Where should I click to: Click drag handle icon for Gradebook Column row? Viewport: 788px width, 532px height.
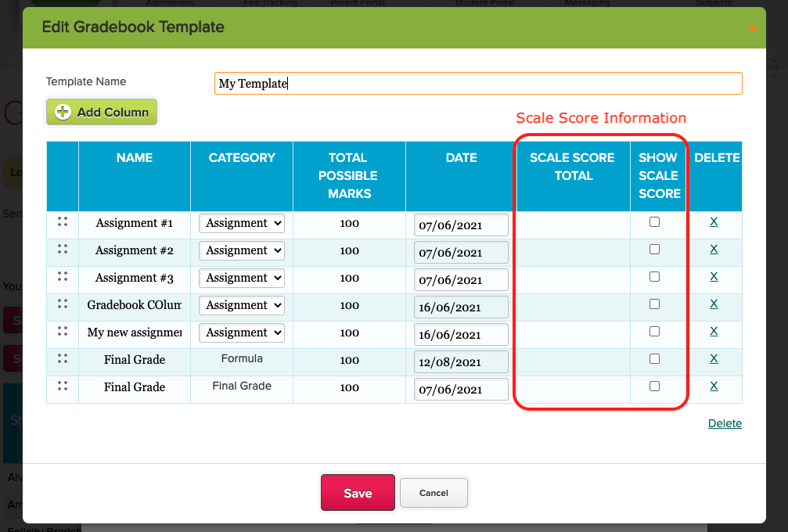(x=63, y=304)
